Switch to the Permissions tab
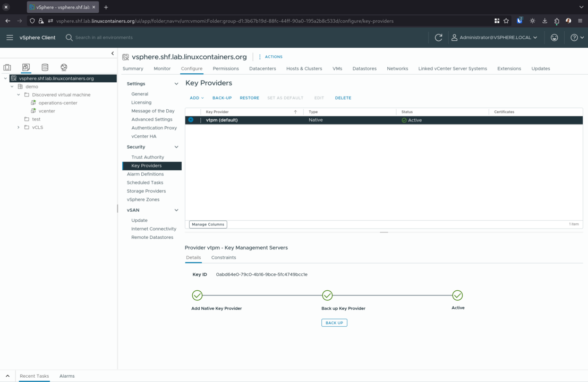The height and width of the screenshot is (382, 588). 226,68
